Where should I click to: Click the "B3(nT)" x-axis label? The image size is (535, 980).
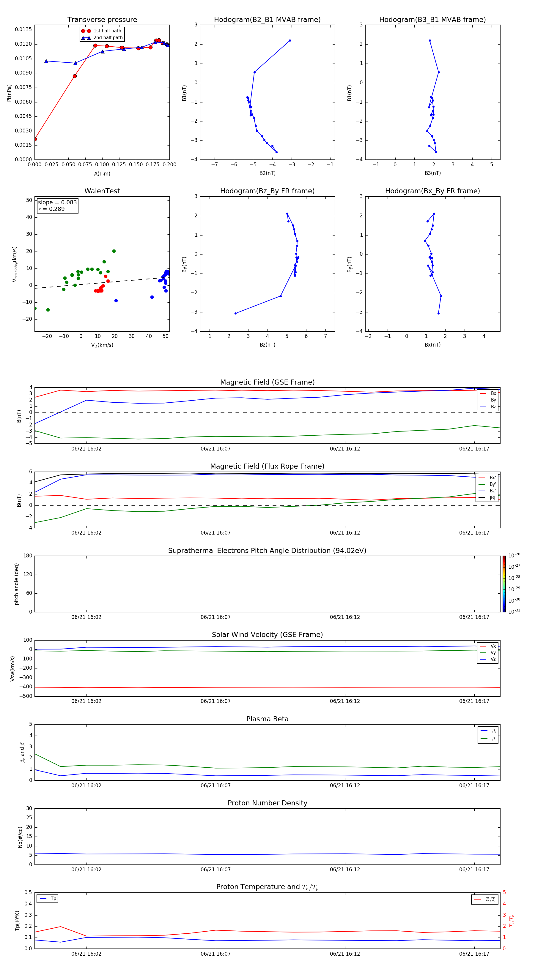click(x=432, y=173)
